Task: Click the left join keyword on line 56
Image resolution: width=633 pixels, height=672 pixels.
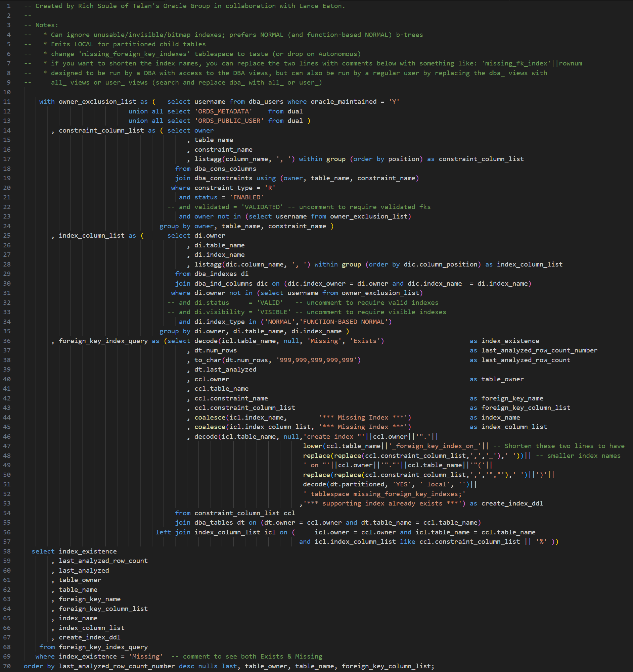Action: (174, 532)
